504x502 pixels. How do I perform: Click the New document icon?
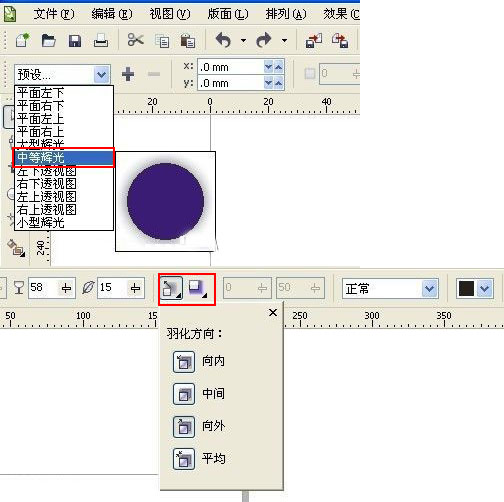coord(22,40)
